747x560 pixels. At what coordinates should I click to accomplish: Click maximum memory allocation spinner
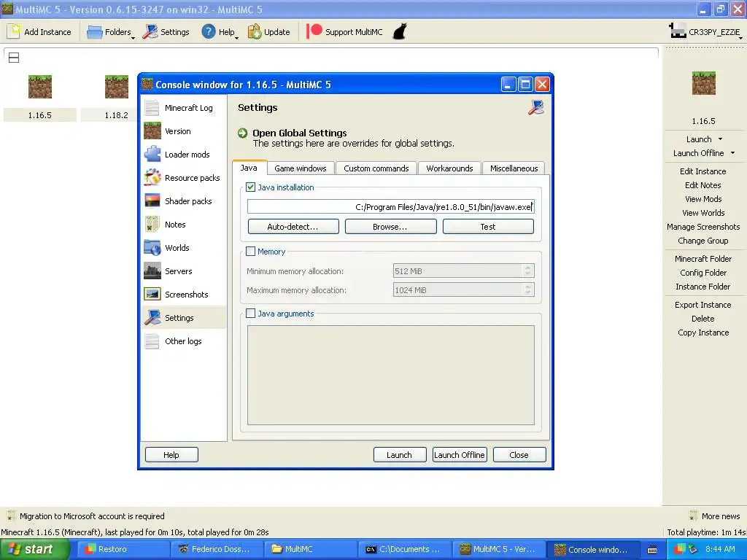click(527, 290)
